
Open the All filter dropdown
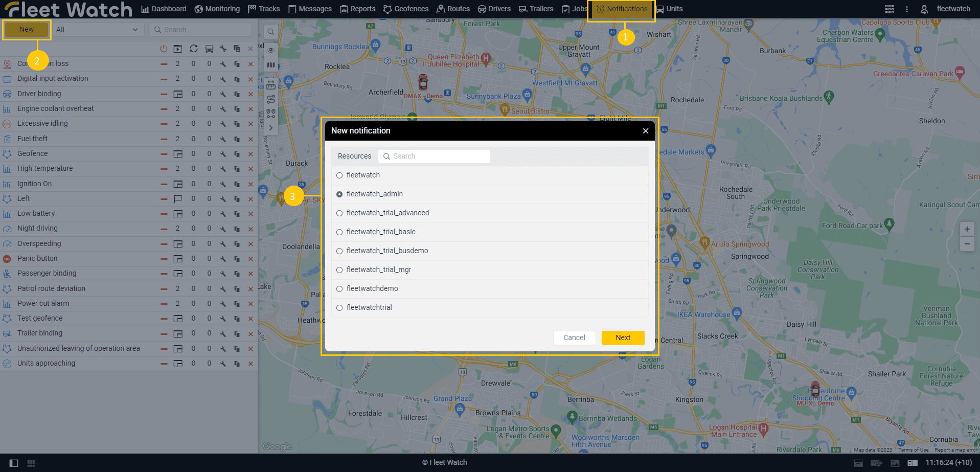(x=97, y=30)
